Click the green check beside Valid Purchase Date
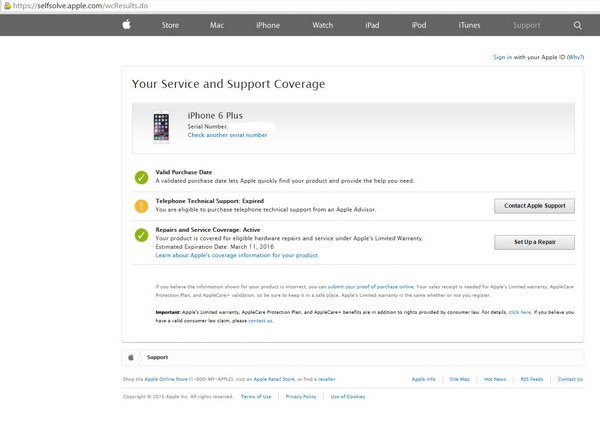The image size is (600, 440). [x=142, y=177]
